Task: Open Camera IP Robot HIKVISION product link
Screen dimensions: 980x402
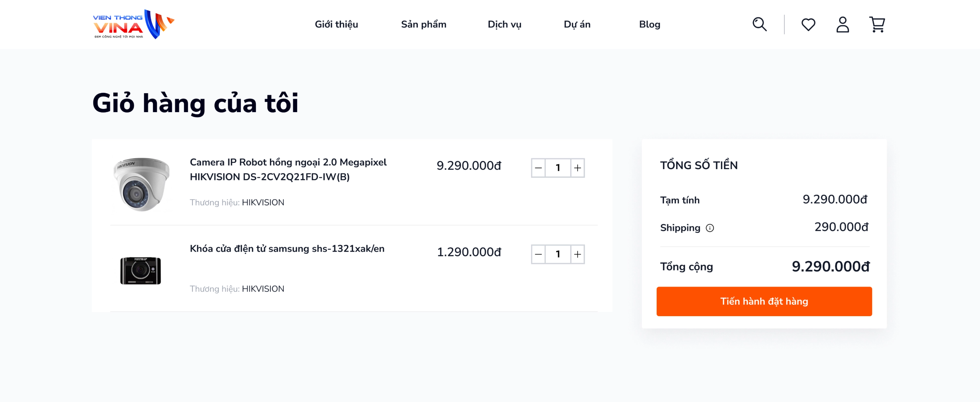Action: 288,169
